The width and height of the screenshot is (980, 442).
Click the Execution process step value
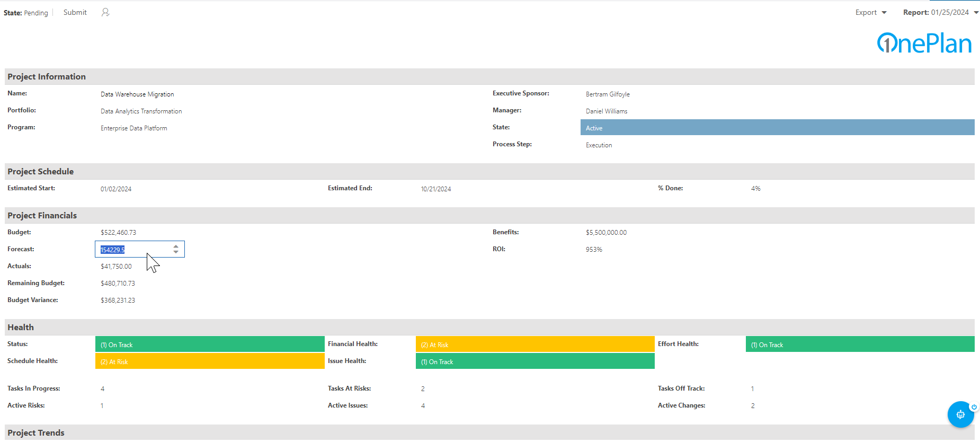coord(599,145)
